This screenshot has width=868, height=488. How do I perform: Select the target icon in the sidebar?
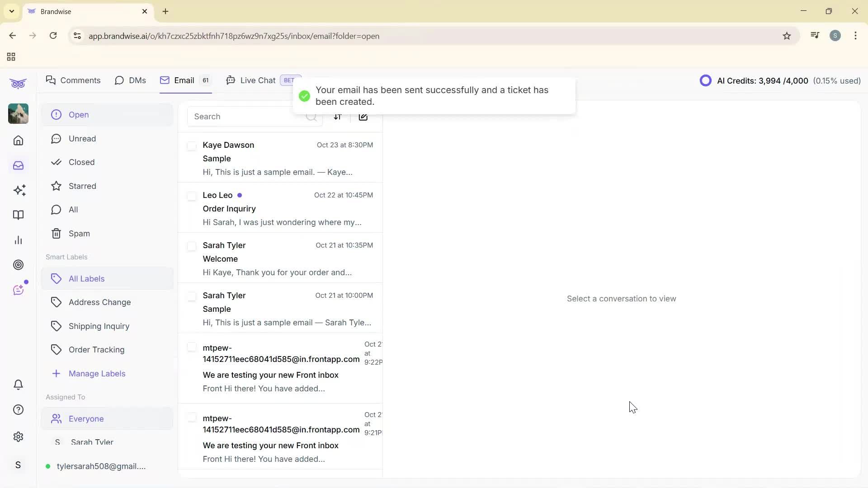tap(18, 265)
